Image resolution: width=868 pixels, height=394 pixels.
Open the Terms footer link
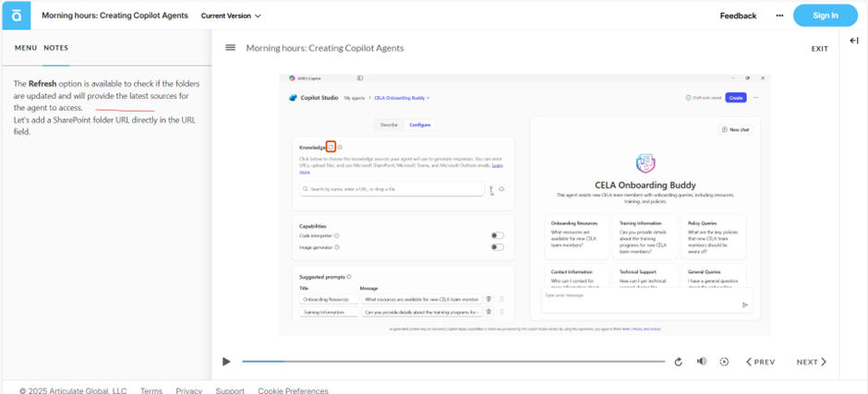tap(151, 390)
